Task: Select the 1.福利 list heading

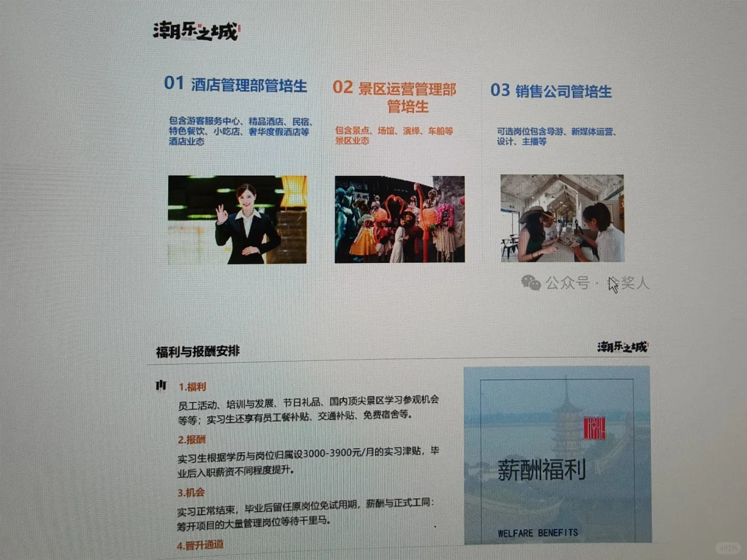Action: pyautogui.click(x=193, y=387)
